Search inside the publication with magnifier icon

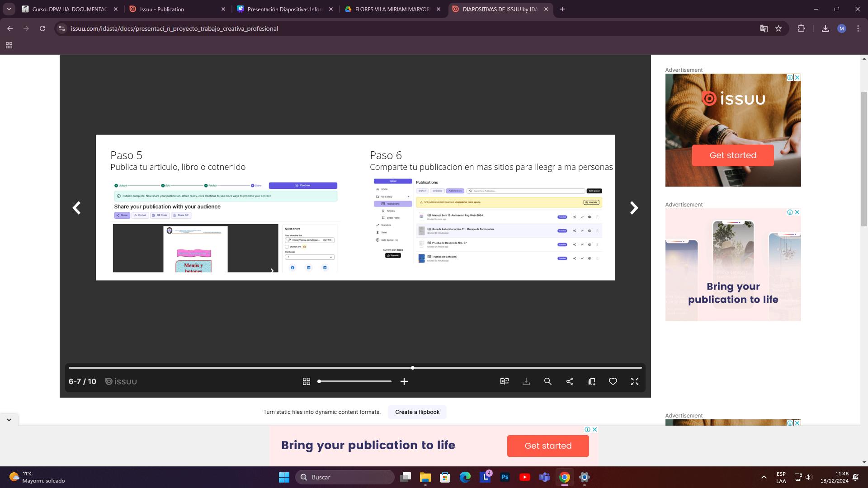(x=548, y=381)
